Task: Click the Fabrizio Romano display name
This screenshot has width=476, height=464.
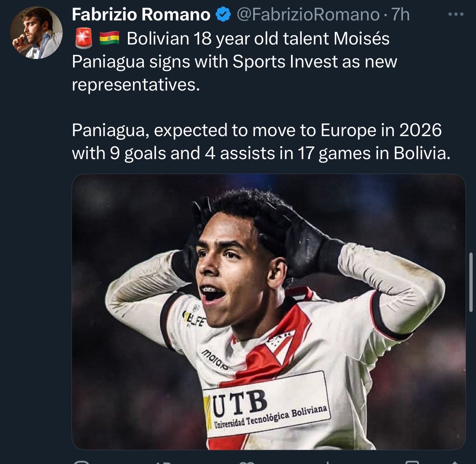Action: pos(141,14)
